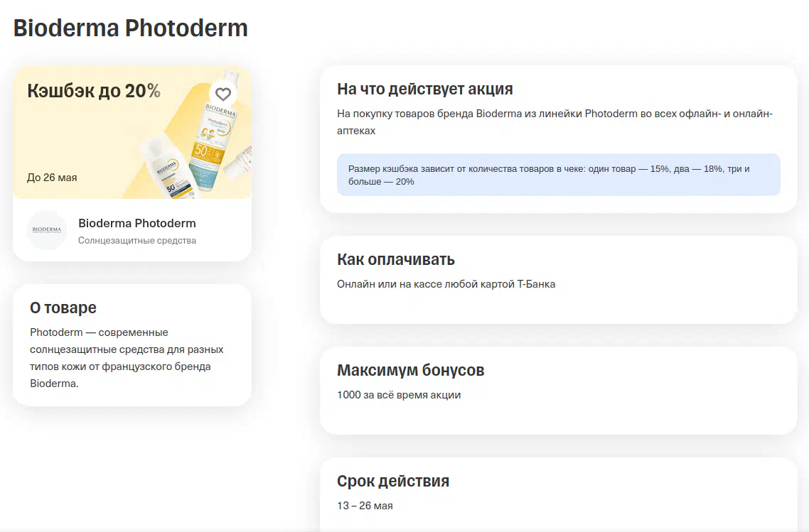Image resolution: width=809 pixels, height=532 pixels.
Task: Click the 'До 26 мая' expiry label
Action: (52, 178)
